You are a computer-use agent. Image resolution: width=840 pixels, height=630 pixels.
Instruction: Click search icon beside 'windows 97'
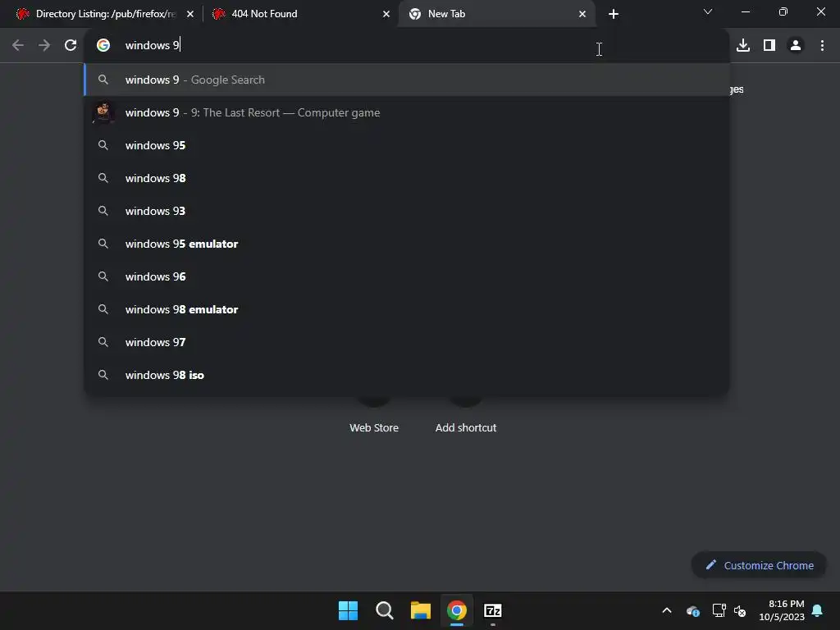(x=103, y=342)
